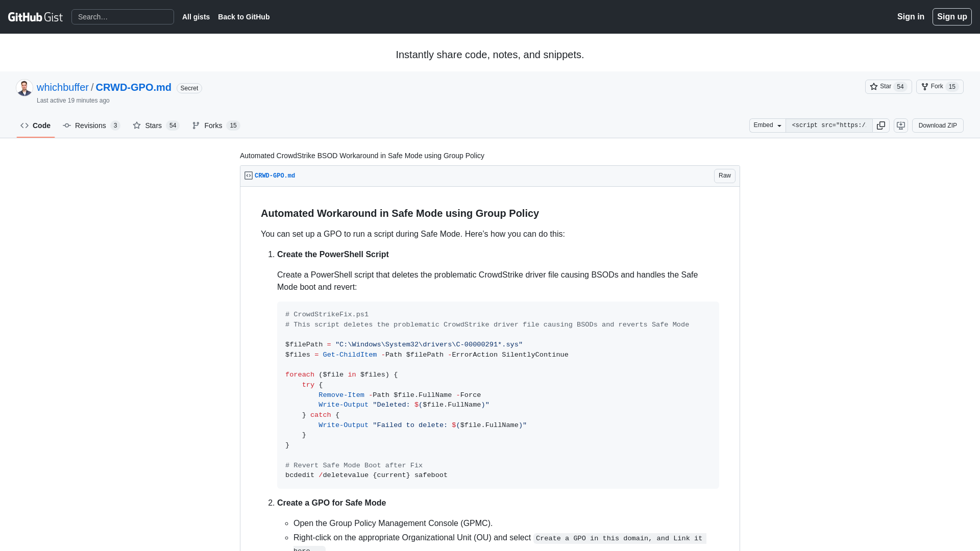
Task: Switch to the Stars tab
Action: tap(156, 126)
